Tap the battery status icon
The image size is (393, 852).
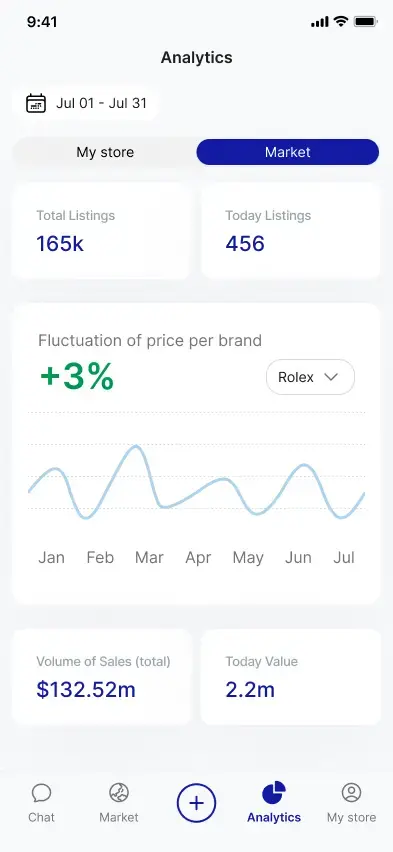(x=366, y=22)
